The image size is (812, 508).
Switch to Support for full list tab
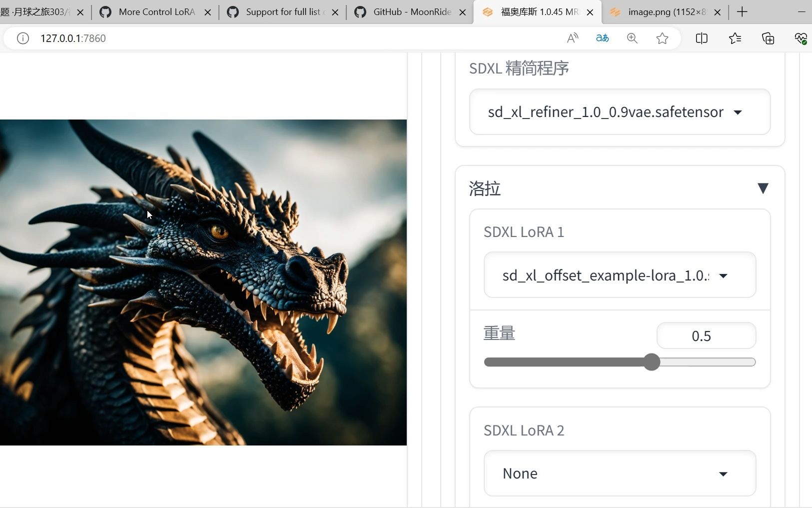click(x=283, y=12)
